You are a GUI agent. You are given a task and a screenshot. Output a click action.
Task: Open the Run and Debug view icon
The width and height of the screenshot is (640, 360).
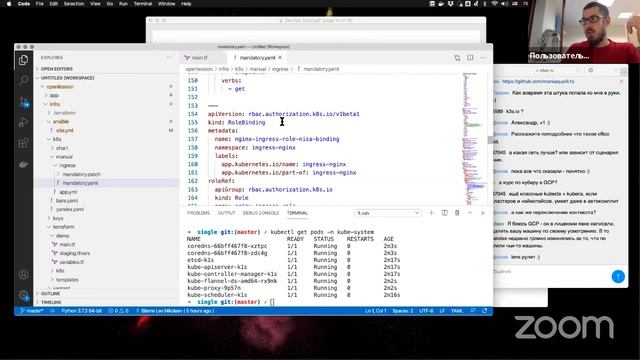point(23,122)
